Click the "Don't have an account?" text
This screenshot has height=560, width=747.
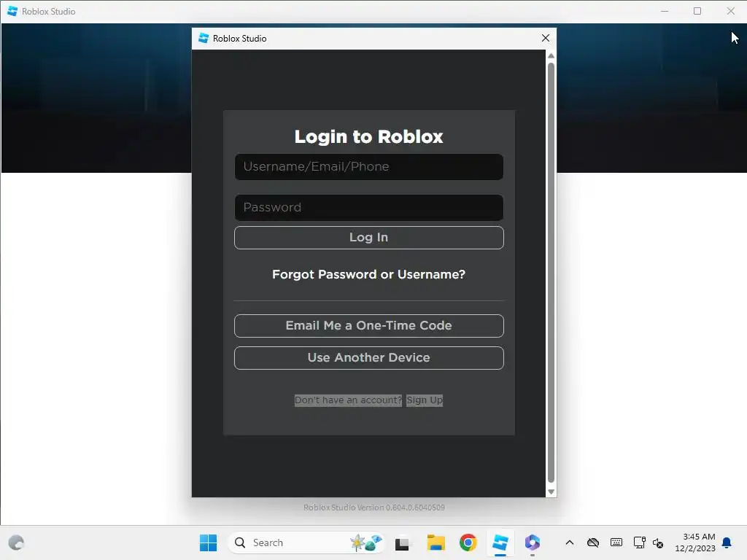click(348, 400)
